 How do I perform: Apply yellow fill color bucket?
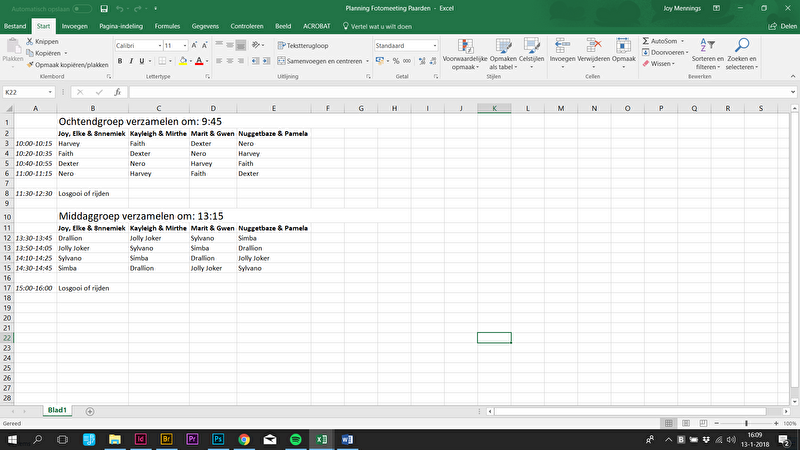click(183, 61)
